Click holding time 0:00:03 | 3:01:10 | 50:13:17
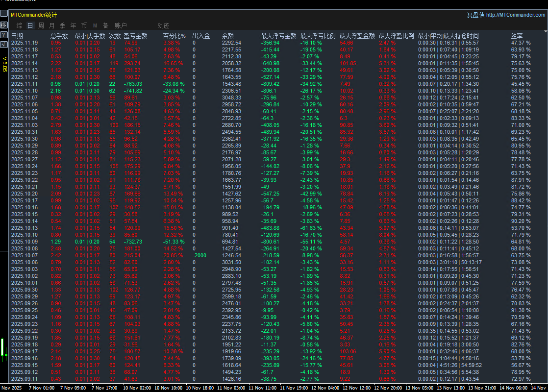The image size is (548, 392). pos(450,262)
